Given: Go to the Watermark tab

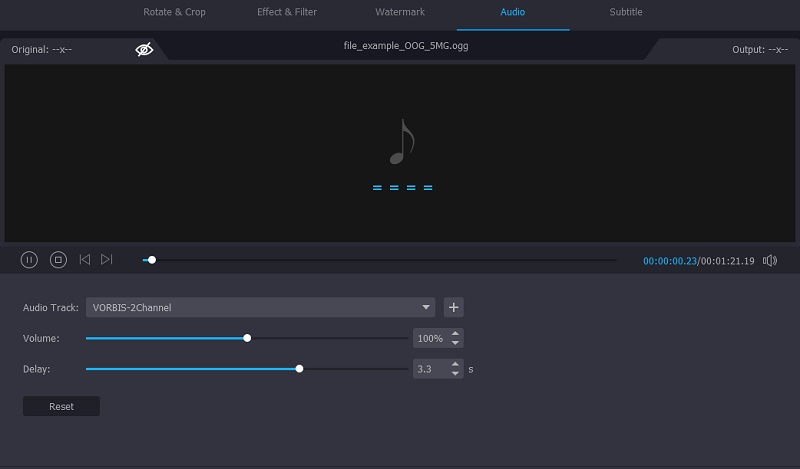Looking at the screenshot, I should 398,12.
